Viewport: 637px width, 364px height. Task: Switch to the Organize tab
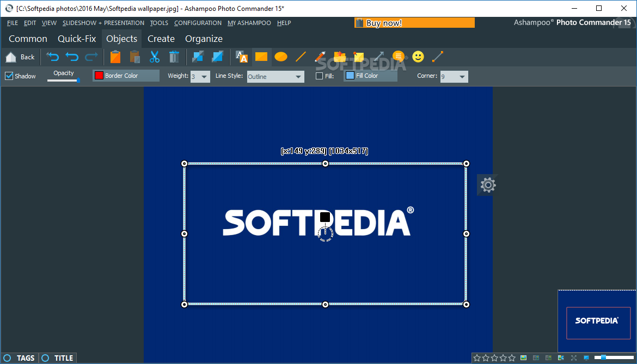[x=204, y=39]
